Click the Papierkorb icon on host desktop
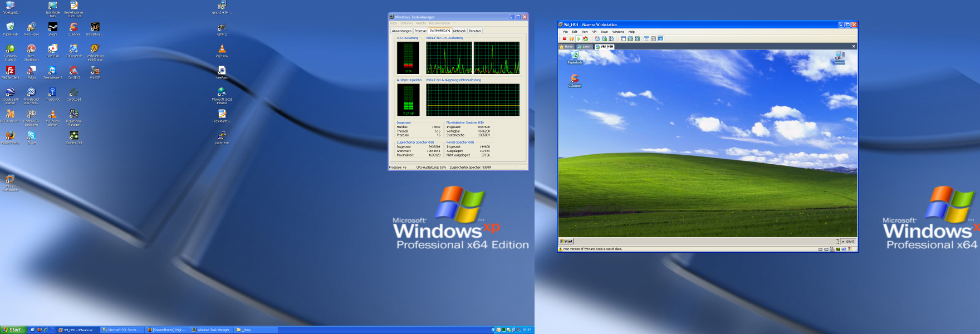The image size is (980, 334). (x=10, y=30)
